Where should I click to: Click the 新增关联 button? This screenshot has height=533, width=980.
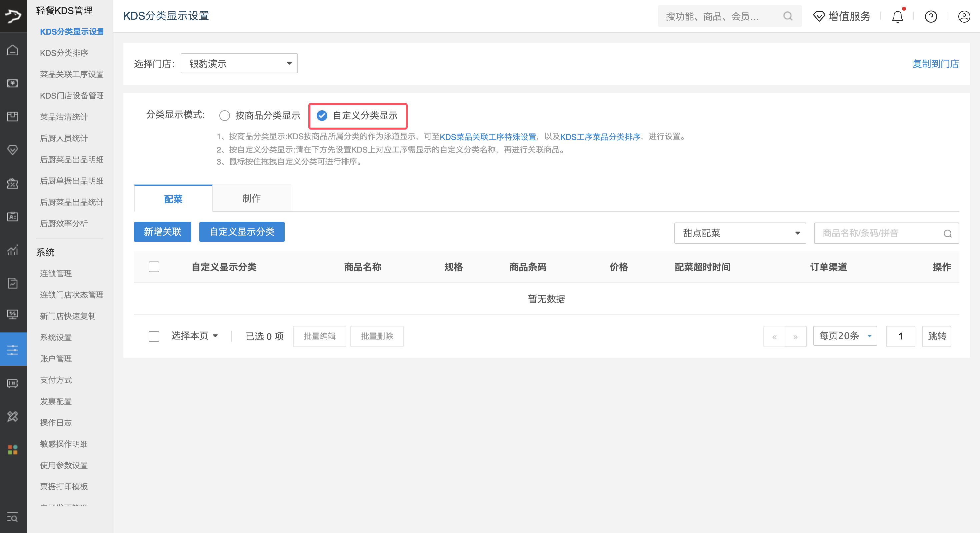(162, 232)
